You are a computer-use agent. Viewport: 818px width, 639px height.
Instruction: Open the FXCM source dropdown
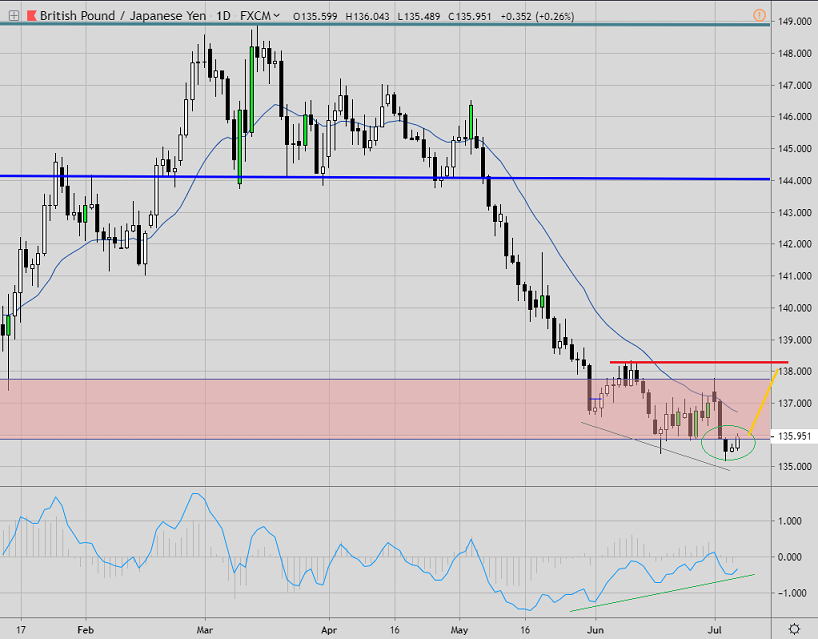260,16
